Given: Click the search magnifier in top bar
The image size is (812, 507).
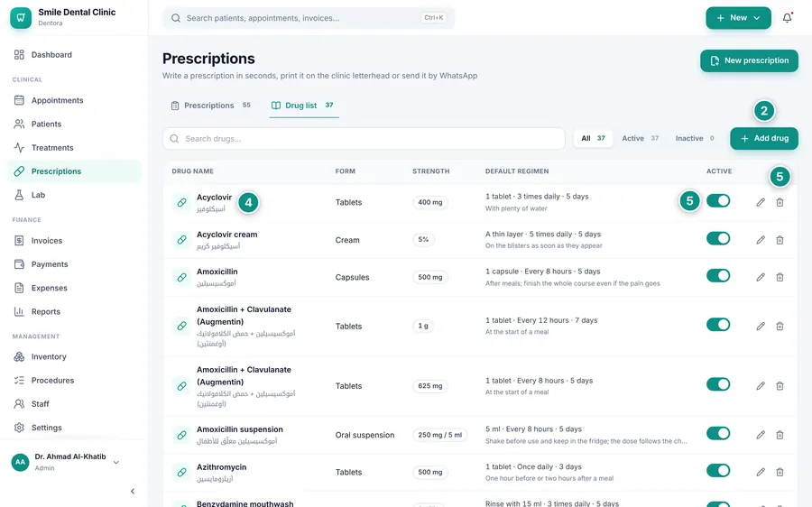Looking at the screenshot, I should point(176,18).
